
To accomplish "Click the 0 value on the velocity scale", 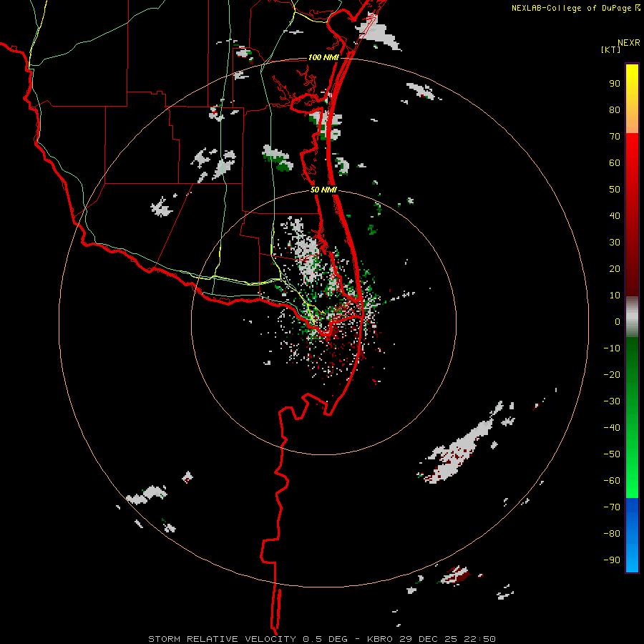I will click(618, 322).
